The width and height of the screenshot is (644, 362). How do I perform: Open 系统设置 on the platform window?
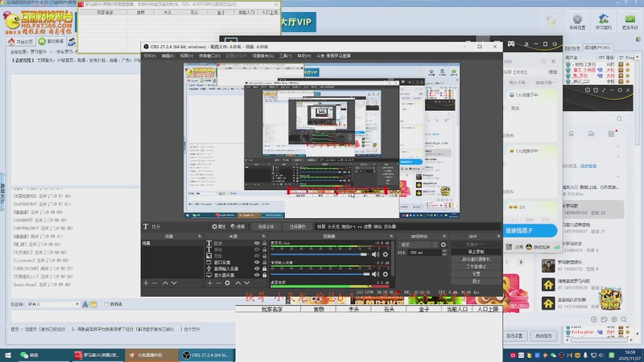pos(577,23)
